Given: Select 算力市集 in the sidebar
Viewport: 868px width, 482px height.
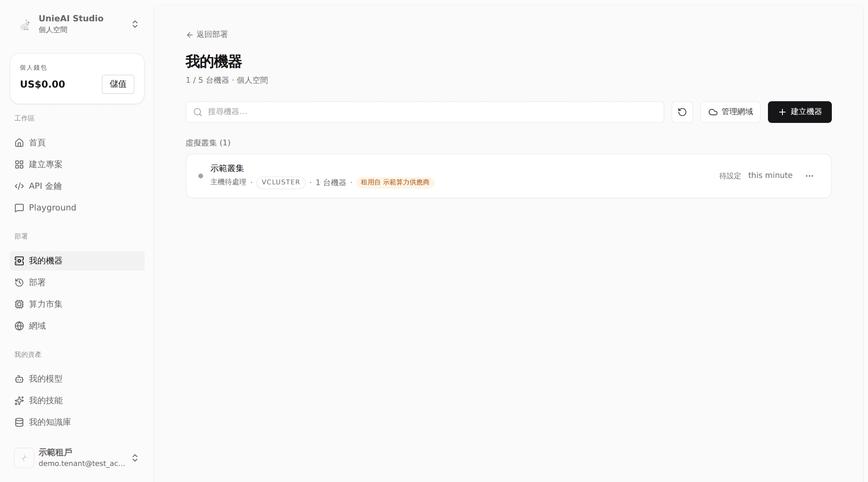Looking at the screenshot, I should point(77,304).
